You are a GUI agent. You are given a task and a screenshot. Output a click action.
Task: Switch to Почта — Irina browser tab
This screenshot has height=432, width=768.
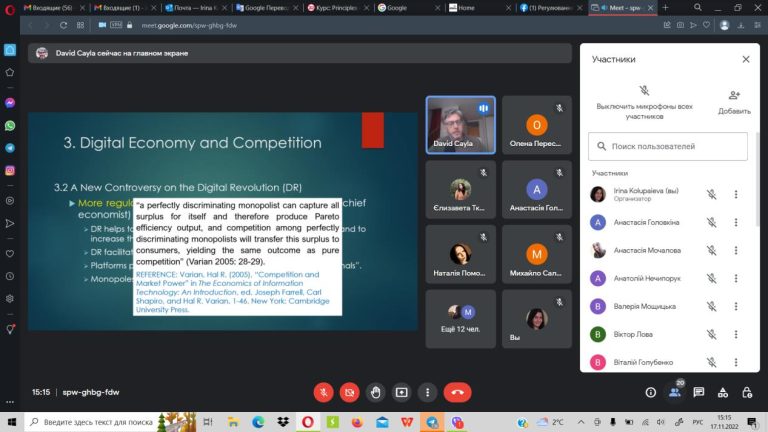tap(195, 8)
